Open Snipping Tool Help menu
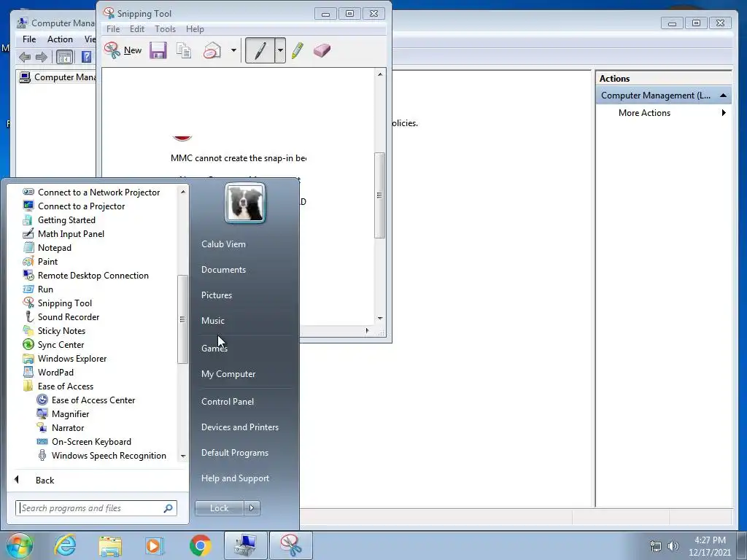The width and height of the screenshot is (747, 560). click(x=195, y=29)
